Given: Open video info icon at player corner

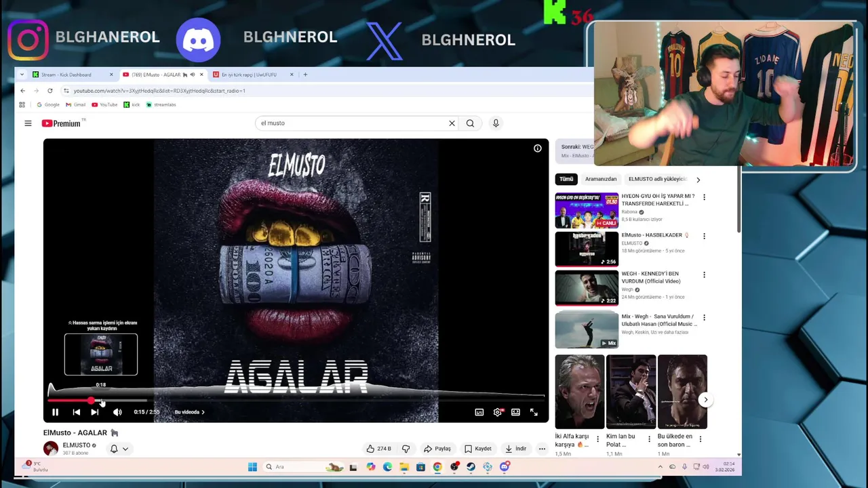Looking at the screenshot, I should [x=537, y=148].
